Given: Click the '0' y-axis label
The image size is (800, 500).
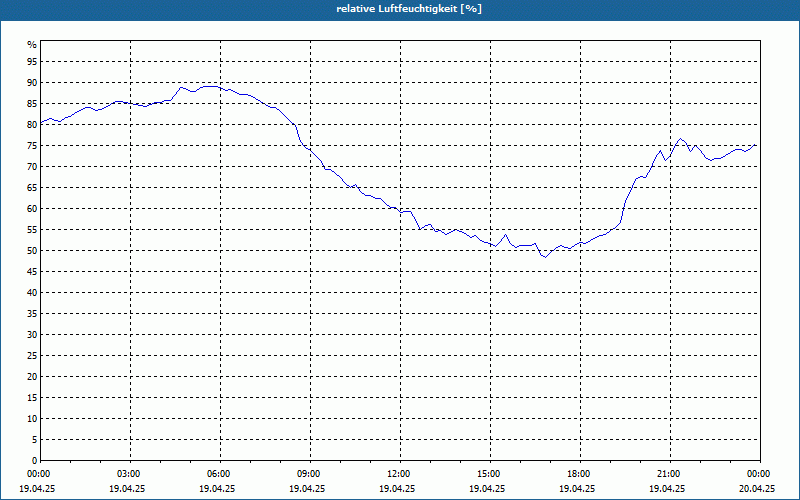Looking at the screenshot, I should (x=35, y=461).
